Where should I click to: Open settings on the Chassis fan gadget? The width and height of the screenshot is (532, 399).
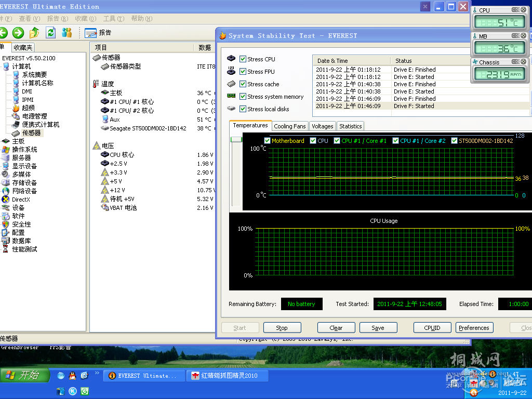515,61
